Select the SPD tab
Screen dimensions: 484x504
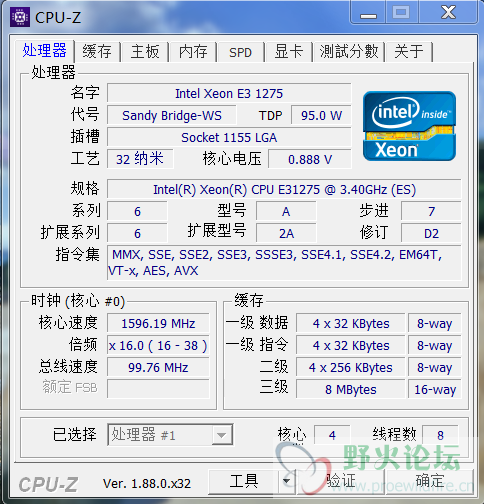[x=240, y=52]
